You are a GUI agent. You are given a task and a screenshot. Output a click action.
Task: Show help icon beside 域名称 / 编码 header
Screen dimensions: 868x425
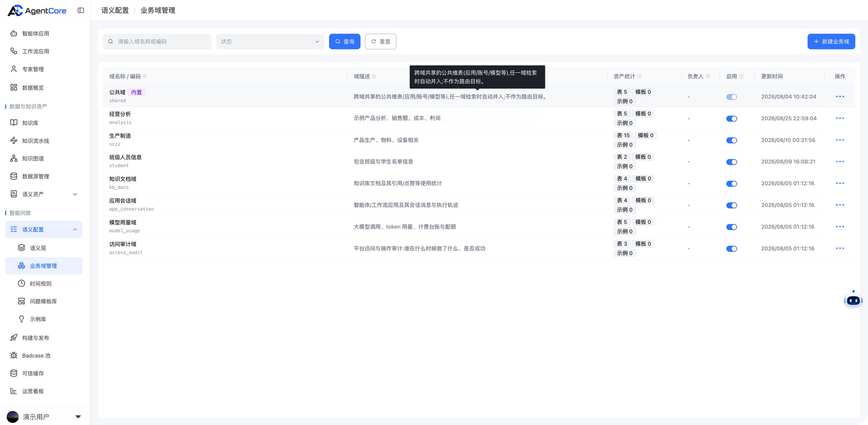tap(145, 77)
